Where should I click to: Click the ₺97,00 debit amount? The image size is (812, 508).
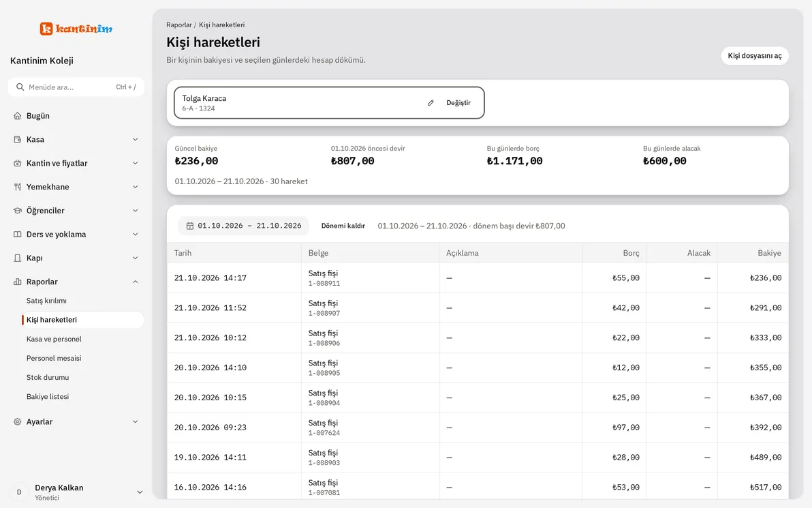(x=625, y=428)
